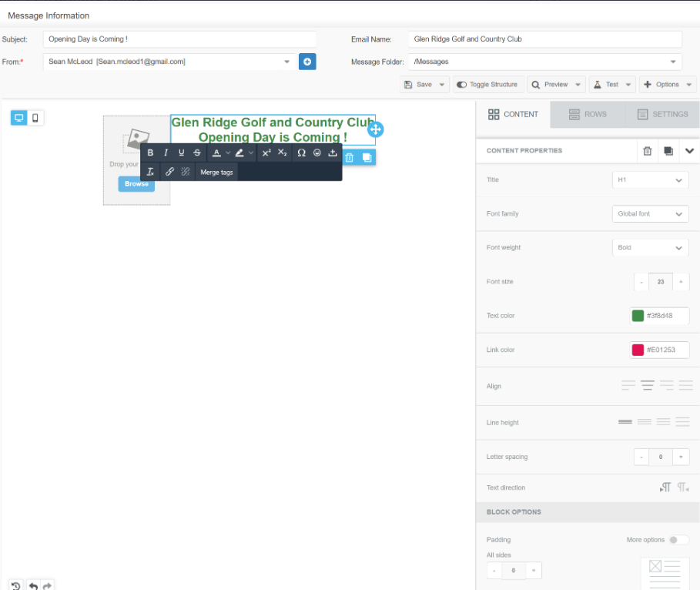Open the Title H1 dropdown

(650, 179)
